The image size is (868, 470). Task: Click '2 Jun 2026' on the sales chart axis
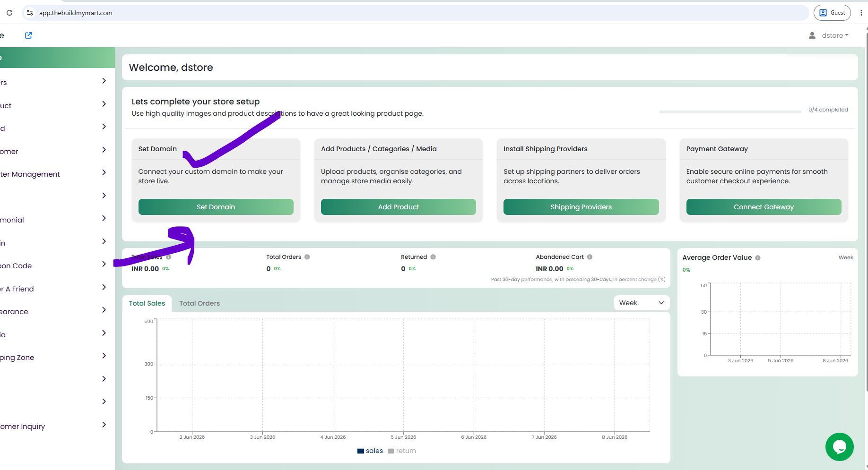[192, 437]
